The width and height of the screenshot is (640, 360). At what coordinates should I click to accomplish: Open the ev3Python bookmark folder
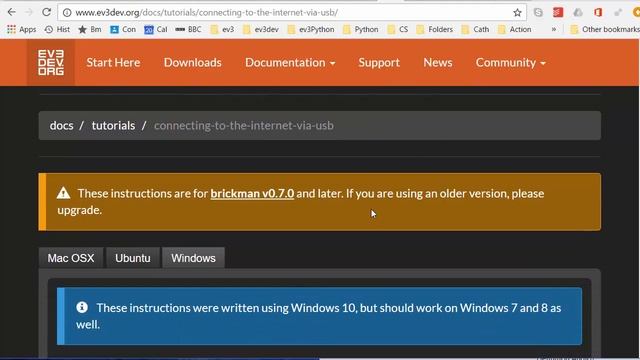[x=311, y=29]
